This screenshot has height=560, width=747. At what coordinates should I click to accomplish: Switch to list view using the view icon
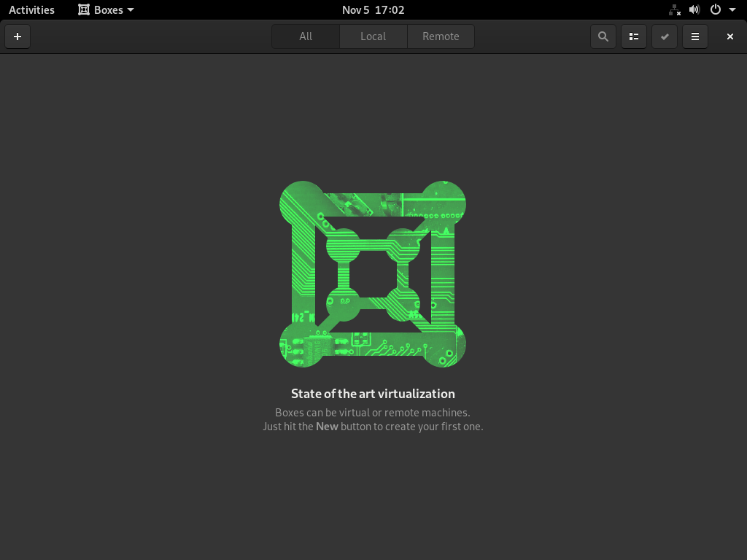(x=634, y=36)
